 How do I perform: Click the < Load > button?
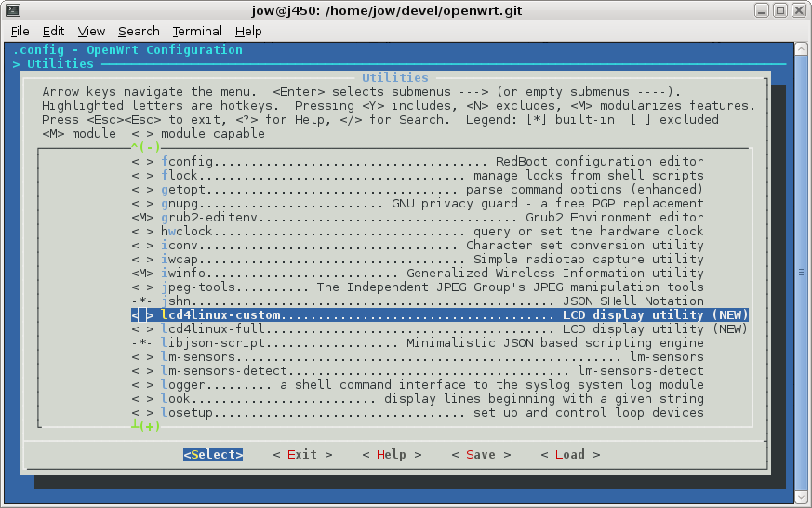[x=570, y=454]
